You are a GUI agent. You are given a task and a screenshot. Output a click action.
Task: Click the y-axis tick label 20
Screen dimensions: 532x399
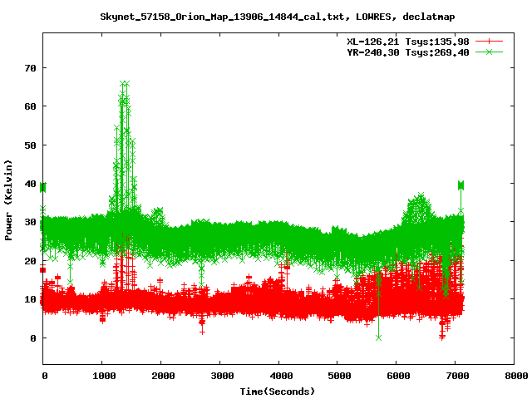pyautogui.click(x=30, y=261)
